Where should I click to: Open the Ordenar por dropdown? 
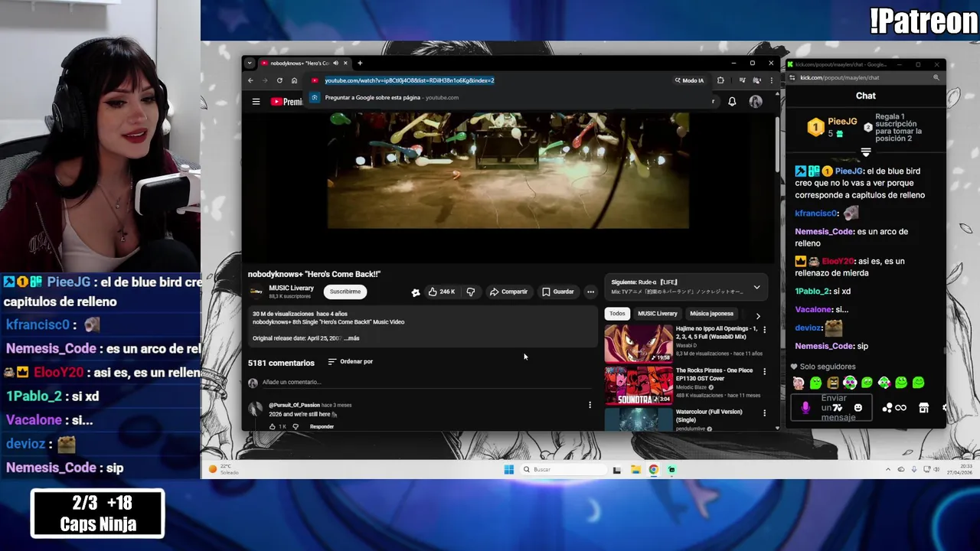coord(351,361)
